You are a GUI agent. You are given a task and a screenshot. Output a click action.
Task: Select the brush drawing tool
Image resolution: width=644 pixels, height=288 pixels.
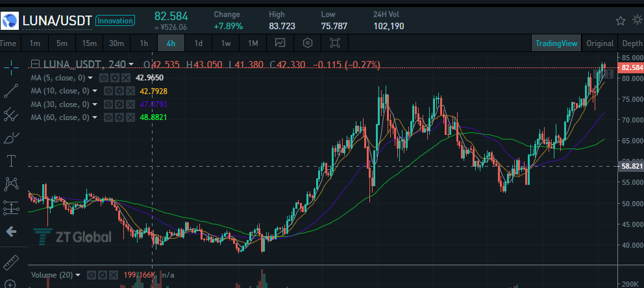pos(11,138)
